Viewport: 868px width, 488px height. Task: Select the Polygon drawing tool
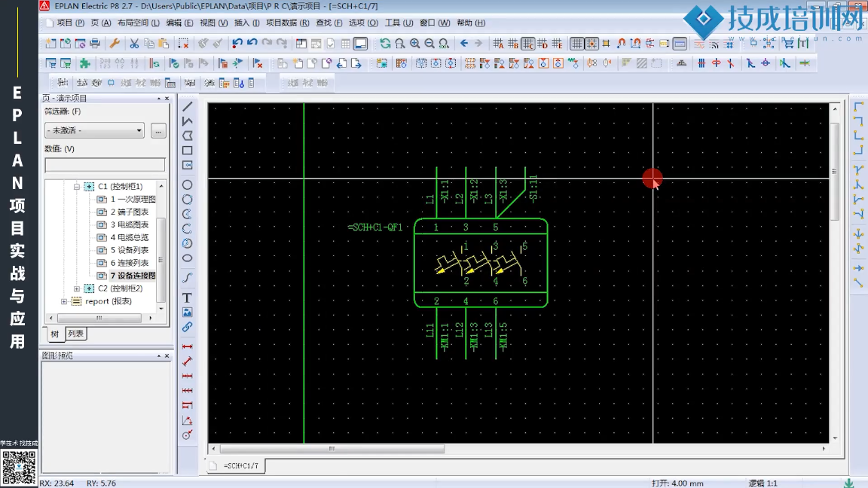pyautogui.click(x=187, y=136)
